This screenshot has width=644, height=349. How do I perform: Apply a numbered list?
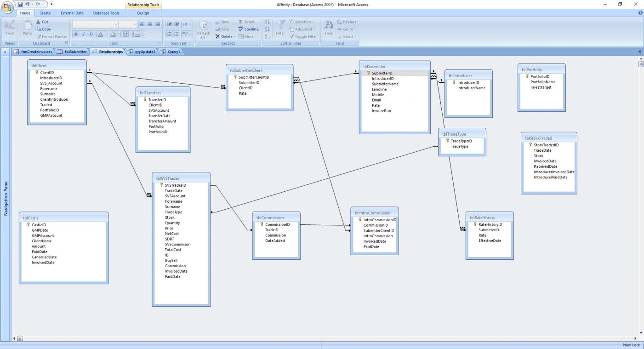pos(169,34)
